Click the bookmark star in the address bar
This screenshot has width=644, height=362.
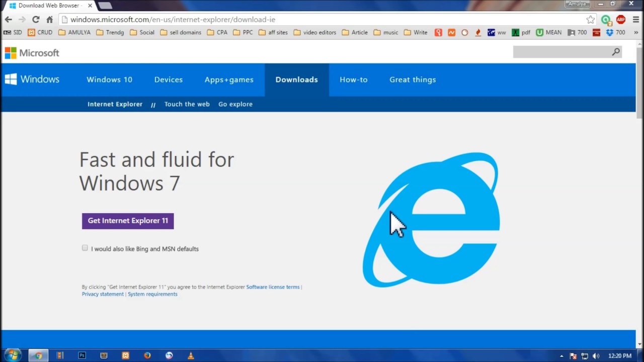pos(590,19)
